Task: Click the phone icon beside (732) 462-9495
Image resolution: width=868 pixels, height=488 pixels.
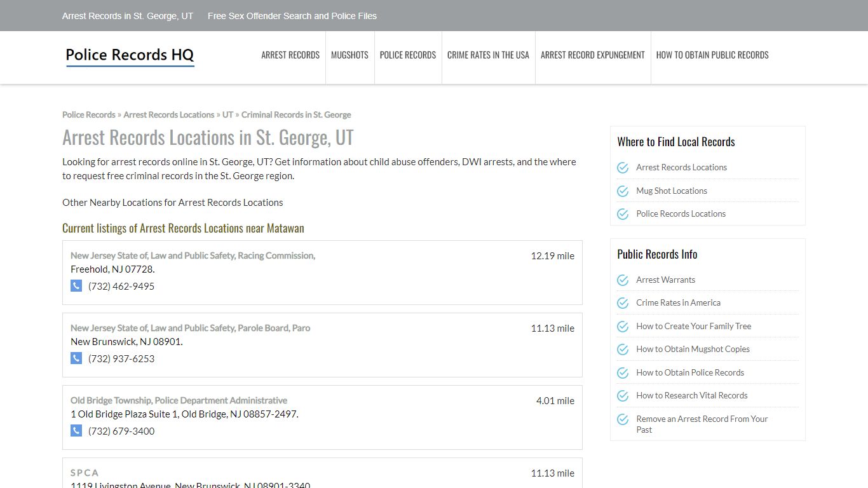Action: 76,286
